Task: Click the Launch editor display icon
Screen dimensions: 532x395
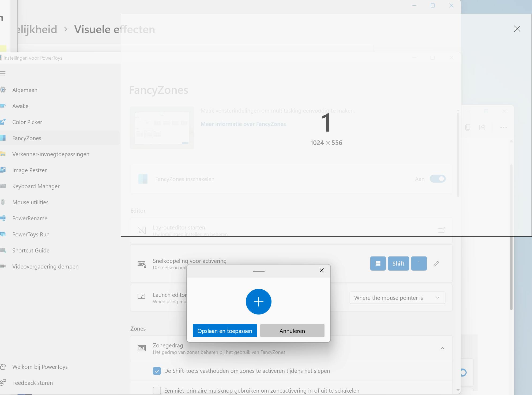Action: (141, 296)
